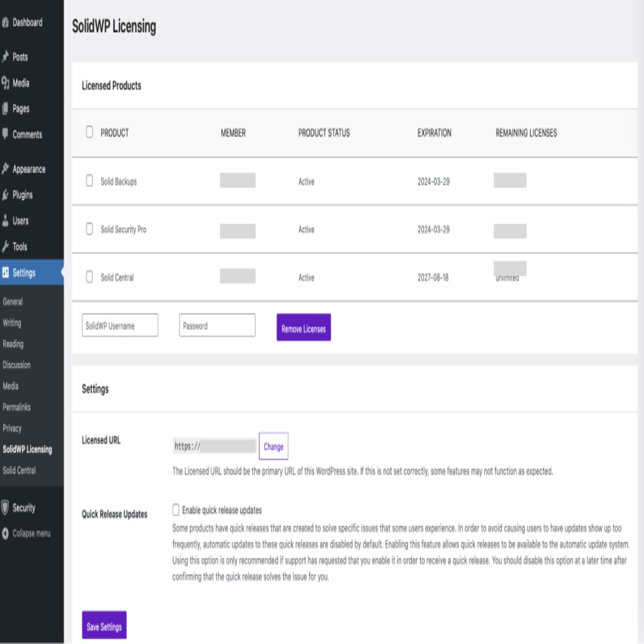Click the Collapse menu label
Screen dimensions: 644x644
[31, 533]
